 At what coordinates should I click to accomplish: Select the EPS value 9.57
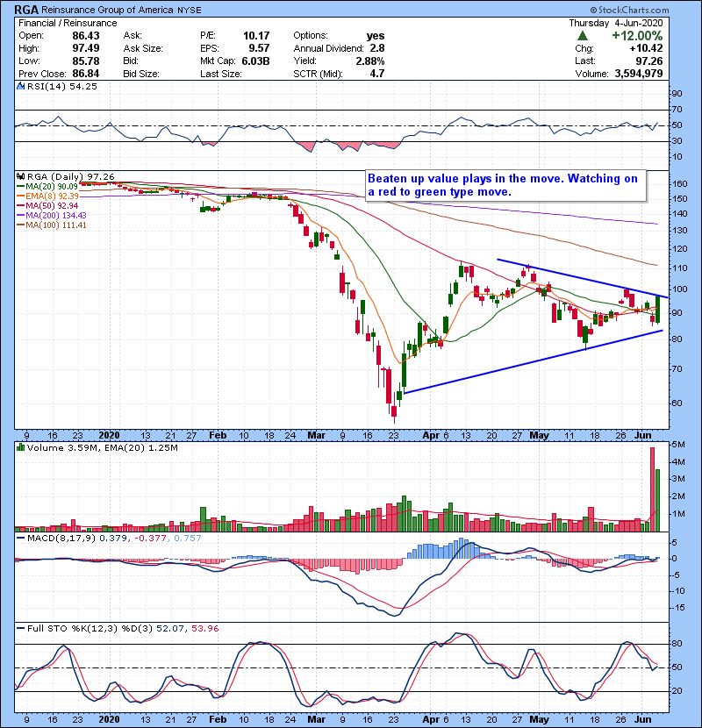(x=259, y=48)
